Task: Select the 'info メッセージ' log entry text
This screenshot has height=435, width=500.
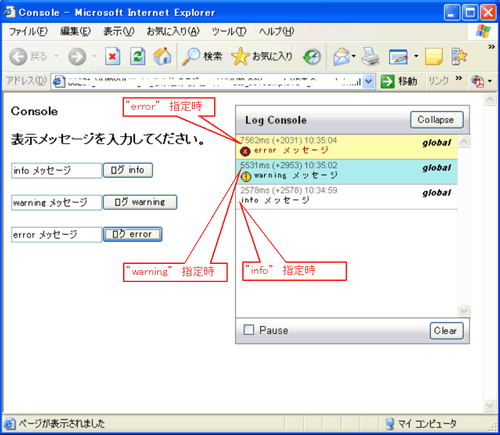Action: tap(275, 200)
